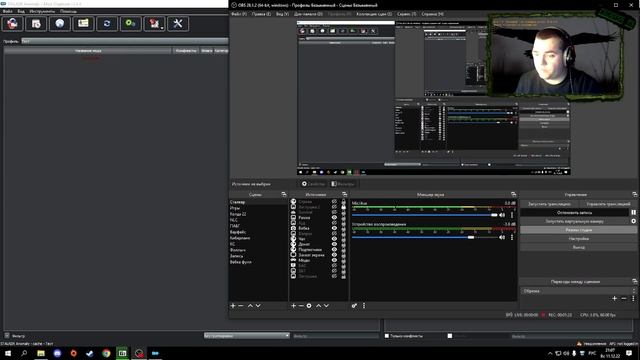Open audio mixer three-dot menu at bottom
Image resolution: width=640 pixels, height=360 pixels.
coord(364,306)
